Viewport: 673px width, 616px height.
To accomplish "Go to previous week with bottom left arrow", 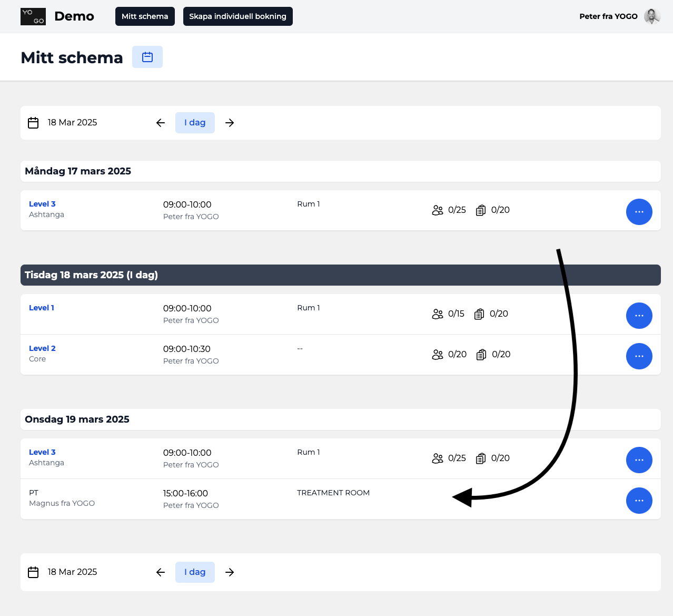I will (161, 572).
